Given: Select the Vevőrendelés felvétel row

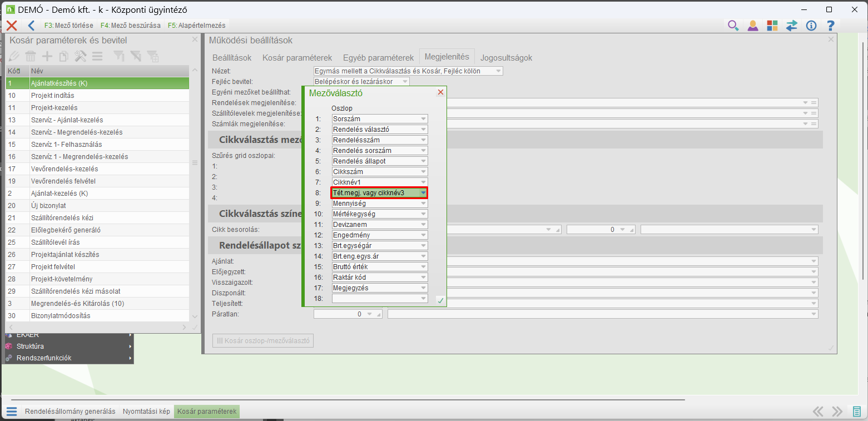Looking at the screenshot, I should pyautogui.click(x=97, y=181).
